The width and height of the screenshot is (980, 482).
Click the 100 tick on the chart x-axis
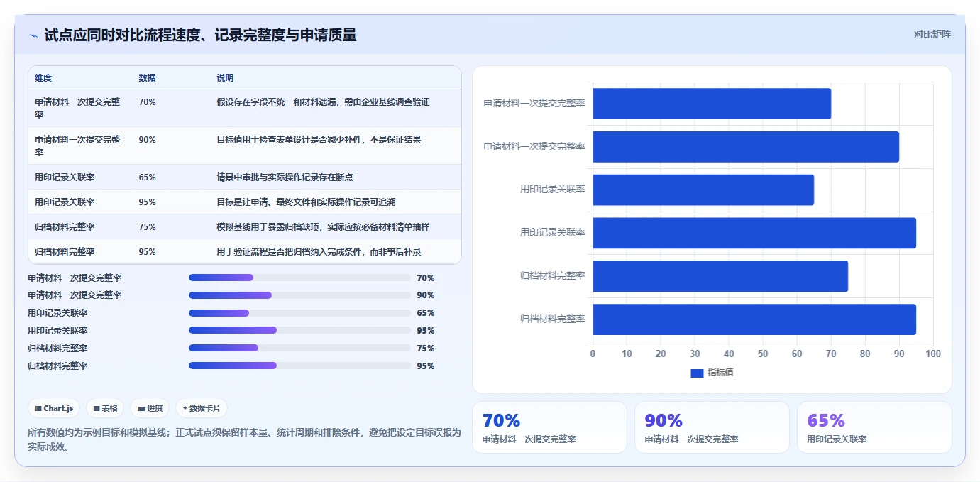[x=933, y=354]
